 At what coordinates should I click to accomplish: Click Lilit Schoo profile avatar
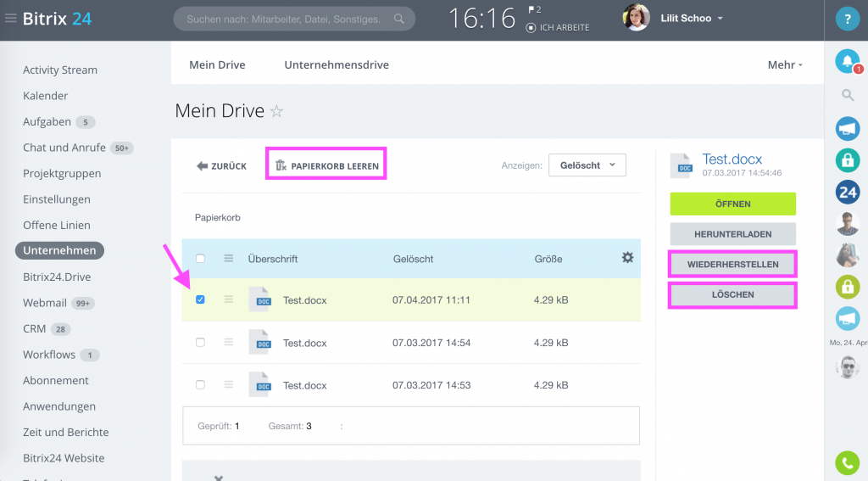pyautogui.click(x=636, y=18)
